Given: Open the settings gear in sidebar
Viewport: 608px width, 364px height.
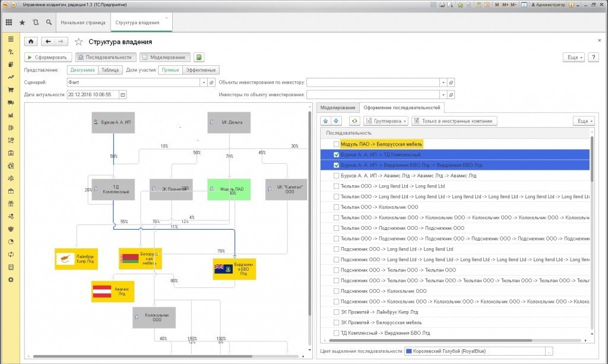Looking at the screenshot, I should point(11,280).
